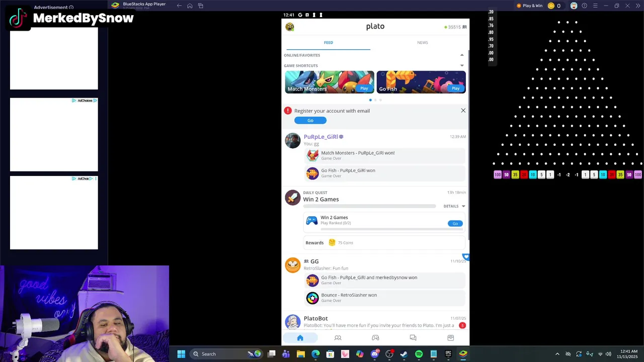Click the BlueStacks home icon

click(190, 6)
